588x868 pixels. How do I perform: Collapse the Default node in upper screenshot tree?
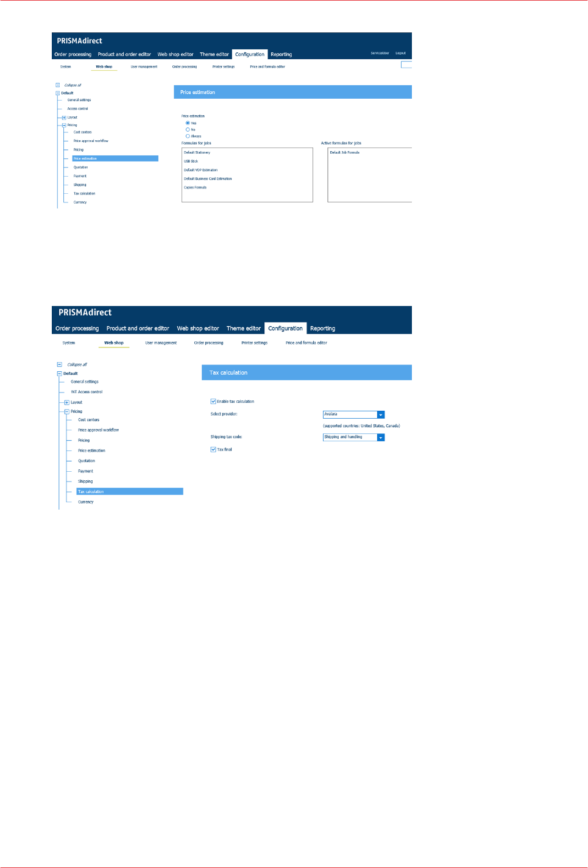[x=58, y=93]
